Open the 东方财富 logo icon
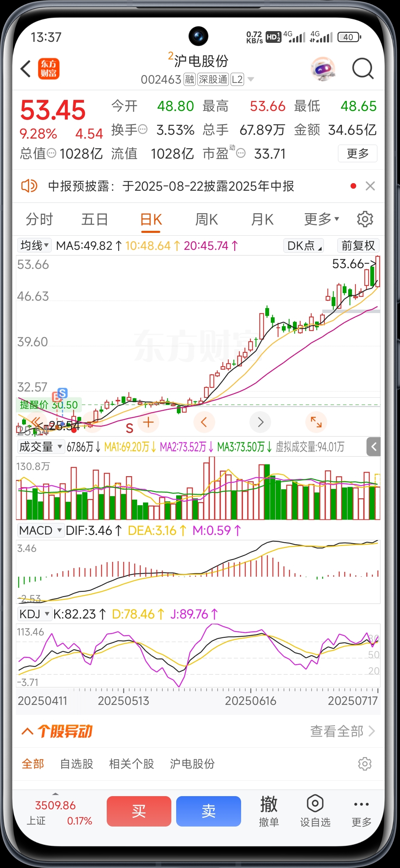The height and width of the screenshot is (868, 400). coord(49,69)
